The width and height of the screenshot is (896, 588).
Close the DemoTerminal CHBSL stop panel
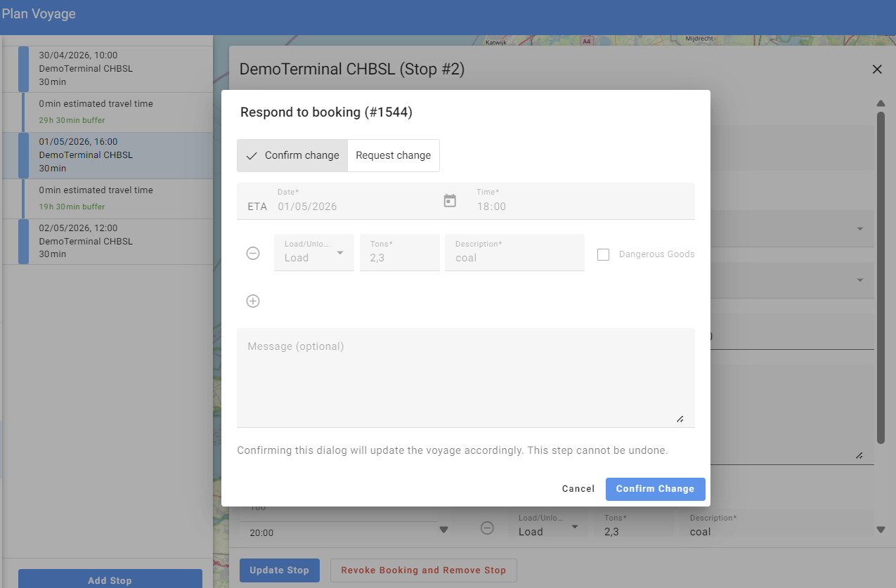(876, 69)
